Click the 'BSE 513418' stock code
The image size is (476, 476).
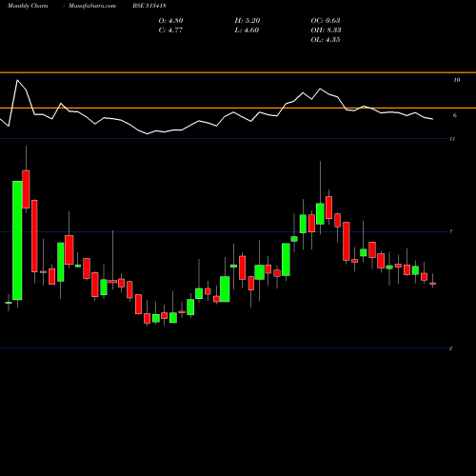point(149,6)
